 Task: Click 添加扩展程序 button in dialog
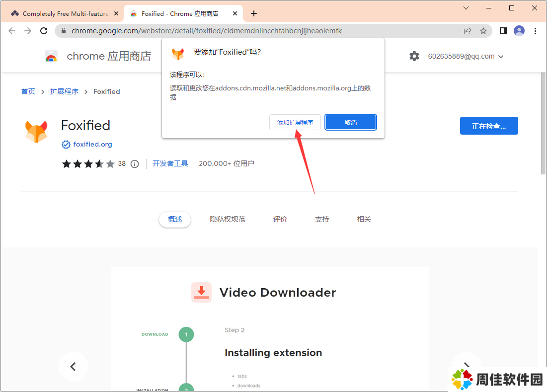[x=295, y=122]
